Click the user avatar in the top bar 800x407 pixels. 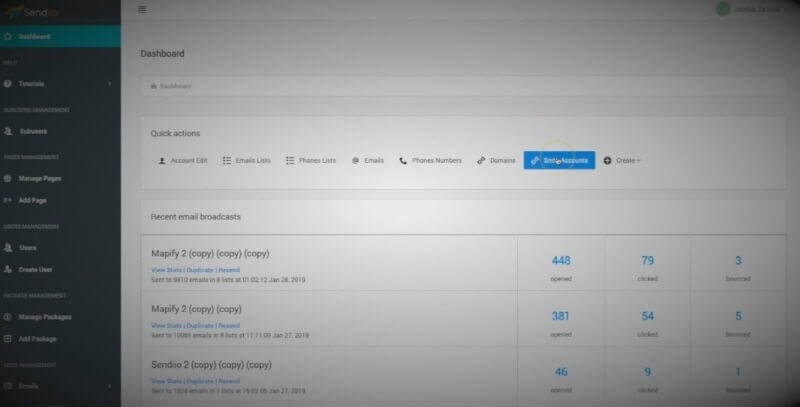pyautogui.click(x=723, y=9)
